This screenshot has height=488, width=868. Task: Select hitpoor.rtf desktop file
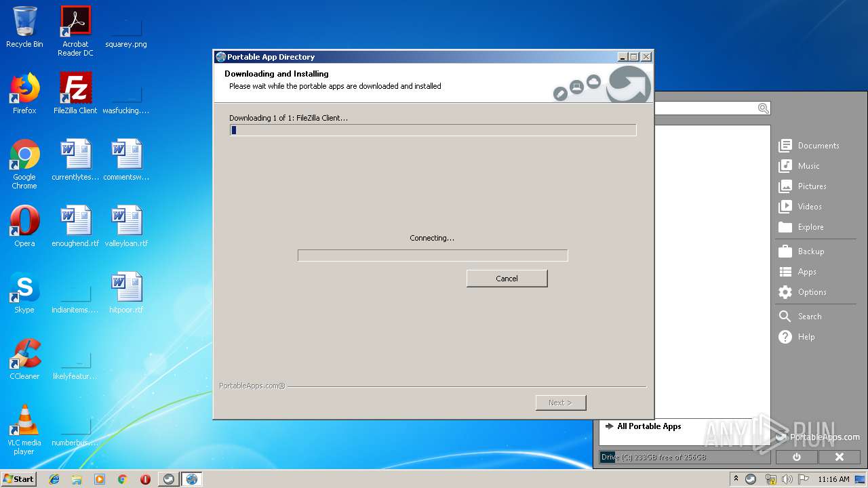(x=126, y=293)
